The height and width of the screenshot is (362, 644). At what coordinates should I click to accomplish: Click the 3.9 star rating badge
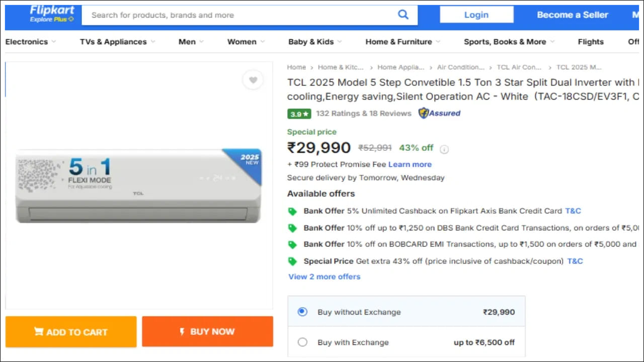click(299, 114)
